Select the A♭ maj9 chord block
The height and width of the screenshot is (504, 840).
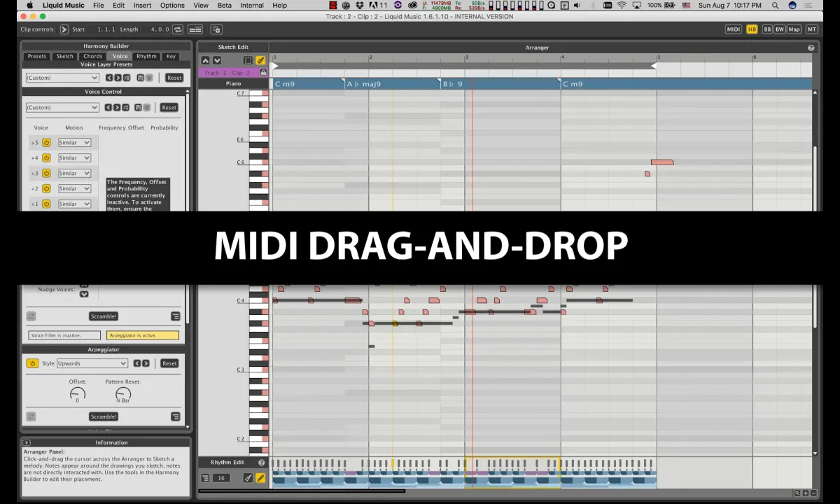pyautogui.click(x=393, y=84)
